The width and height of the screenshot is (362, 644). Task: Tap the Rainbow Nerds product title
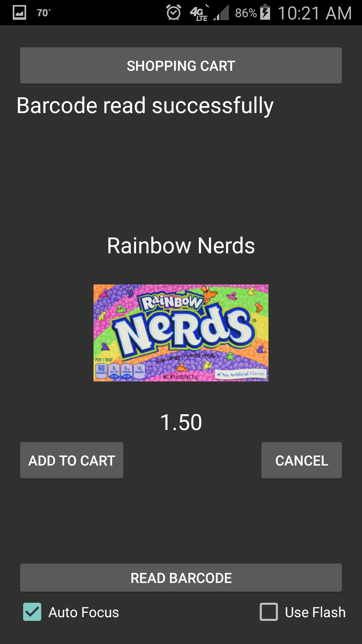(181, 246)
